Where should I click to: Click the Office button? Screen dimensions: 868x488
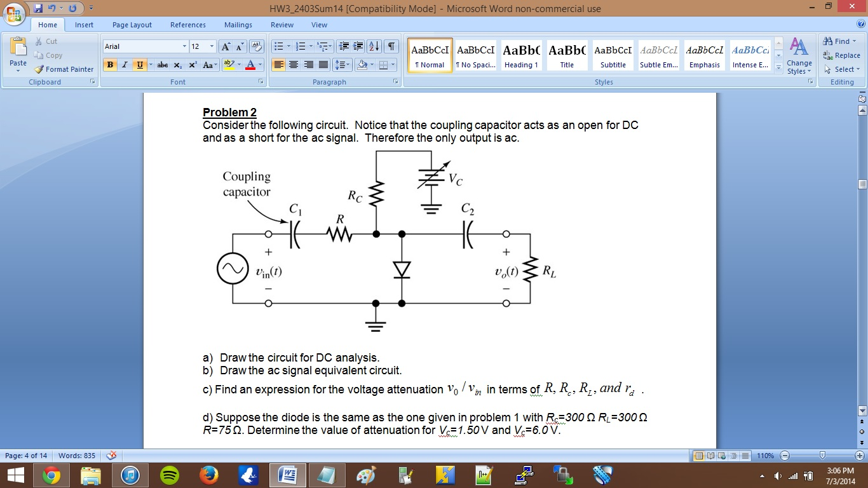pos(14,13)
